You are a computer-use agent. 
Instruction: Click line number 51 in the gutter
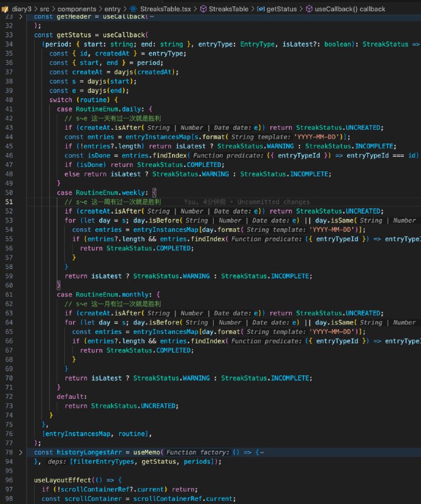(9, 202)
